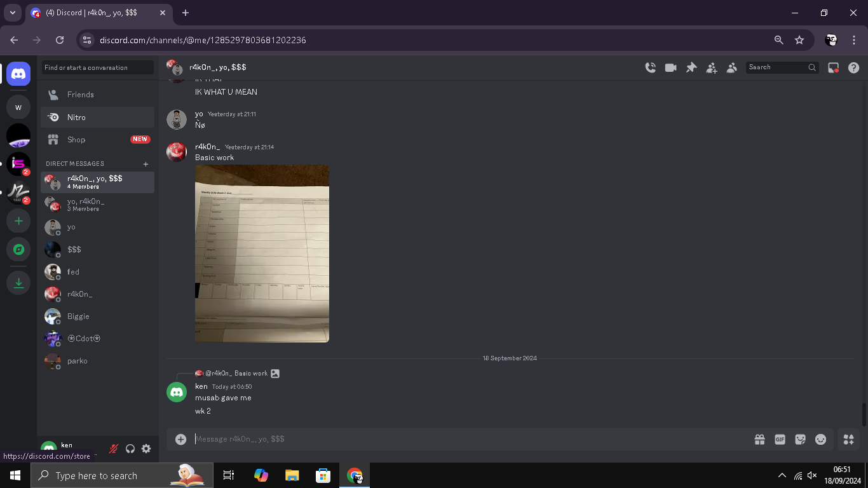Open group DM yo, r4k0n_ 3 Members
Image resolution: width=868 pixels, height=488 pixels.
[x=98, y=204]
